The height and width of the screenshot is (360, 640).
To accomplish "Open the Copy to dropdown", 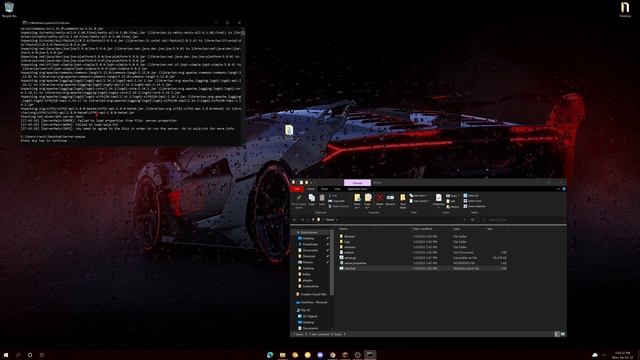I will 368,201.
